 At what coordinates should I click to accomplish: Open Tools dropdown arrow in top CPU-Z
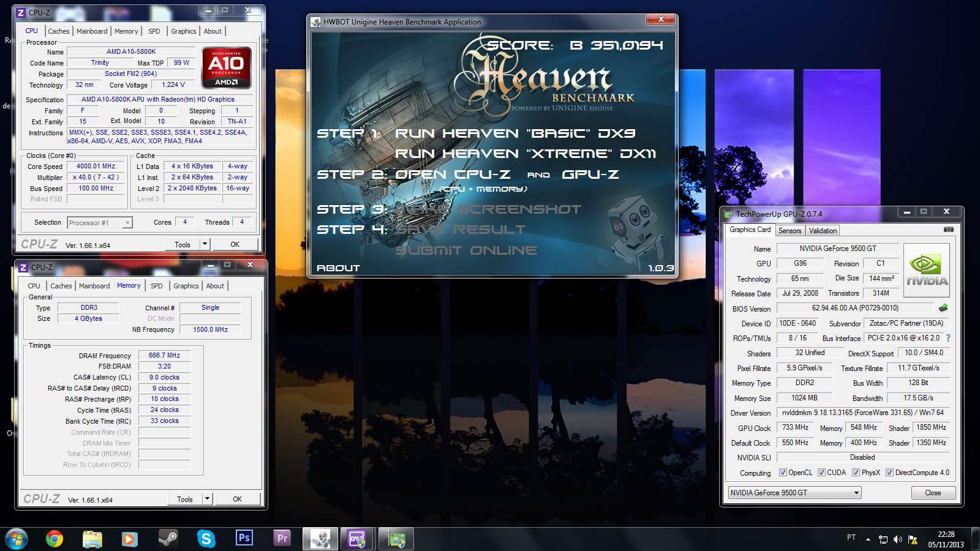click(205, 244)
